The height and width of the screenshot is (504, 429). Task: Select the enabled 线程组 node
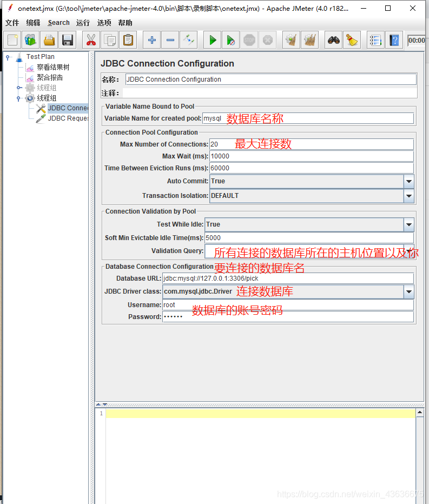[47, 98]
